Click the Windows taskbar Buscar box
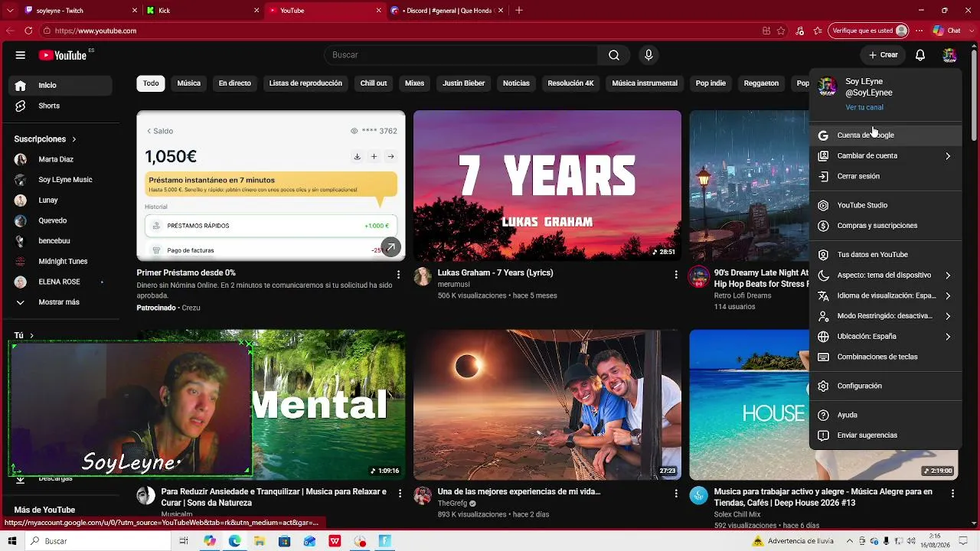The height and width of the screenshot is (551, 980). click(98, 541)
